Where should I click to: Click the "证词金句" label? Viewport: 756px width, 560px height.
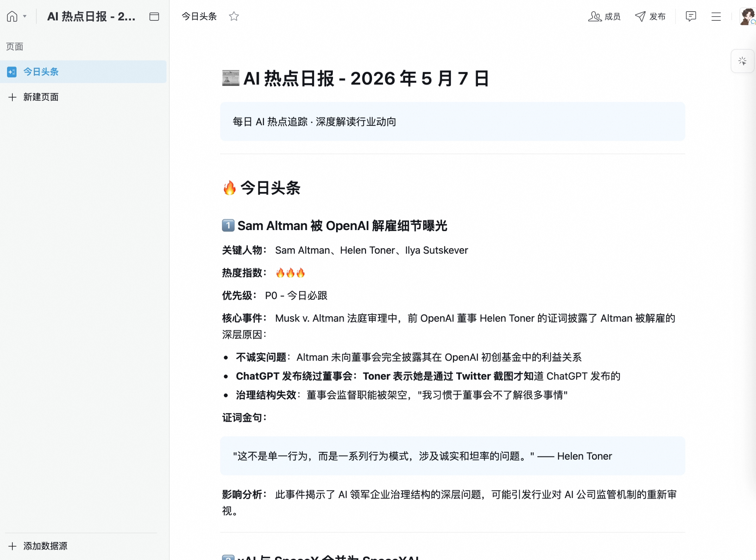tap(245, 418)
